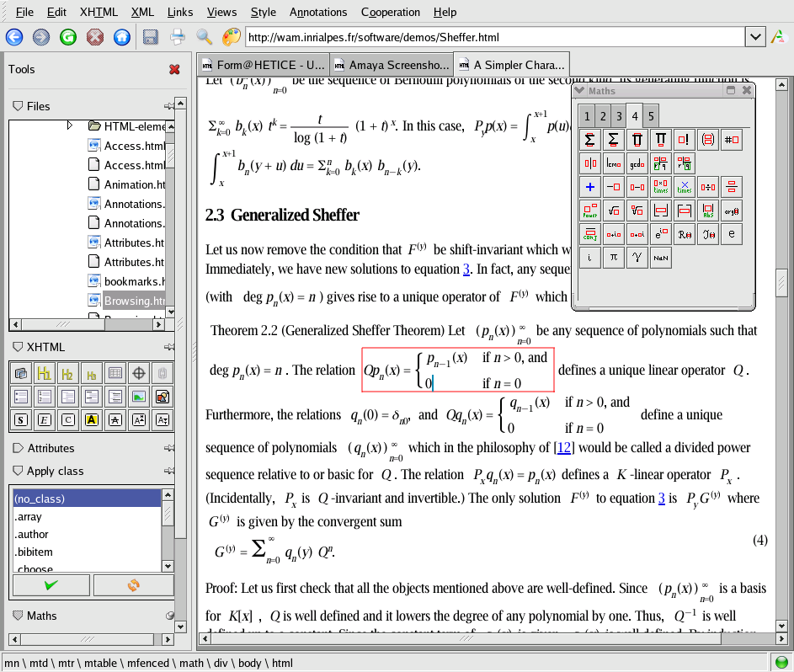Insert the Power construct in the Maths palette

point(590,211)
